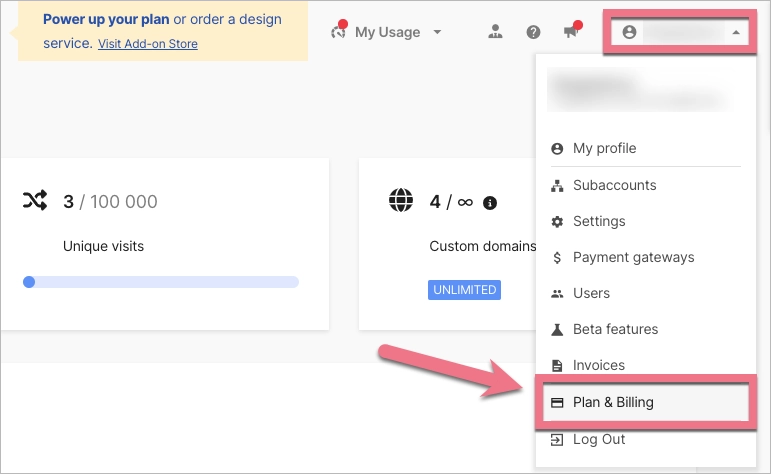Viewport: 771px width, 474px height.
Task: Open Users in account menu
Action: [591, 293]
